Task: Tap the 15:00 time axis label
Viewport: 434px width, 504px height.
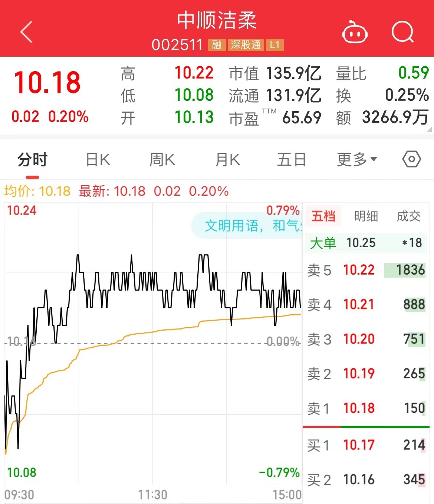Action: coord(287,494)
